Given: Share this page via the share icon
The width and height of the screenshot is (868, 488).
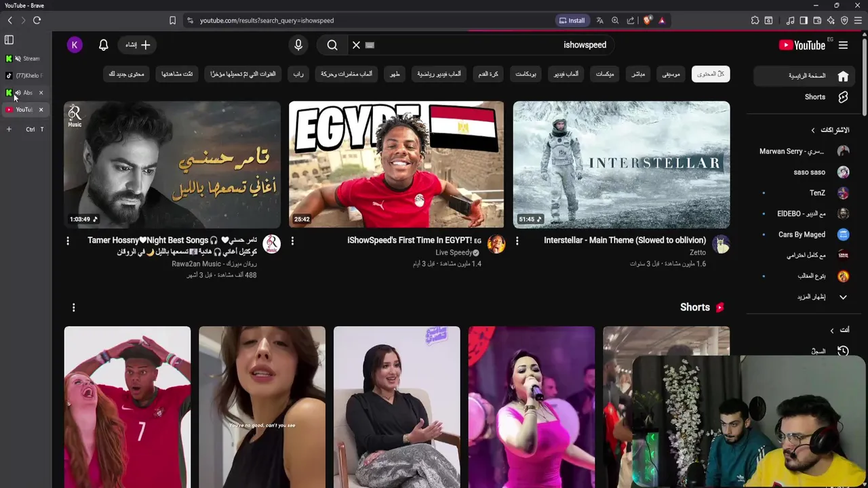Looking at the screenshot, I should tap(631, 20).
